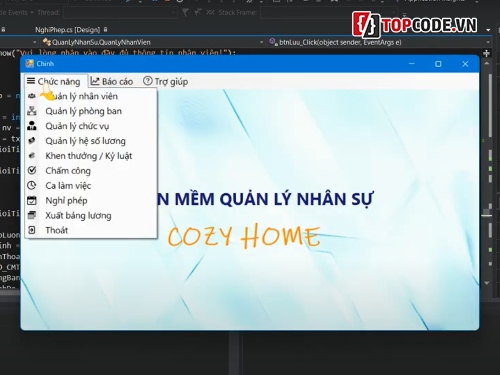This screenshot has width=500, height=375.
Task: Choose Xuất bảng lương menu entry
Action: point(91,215)
